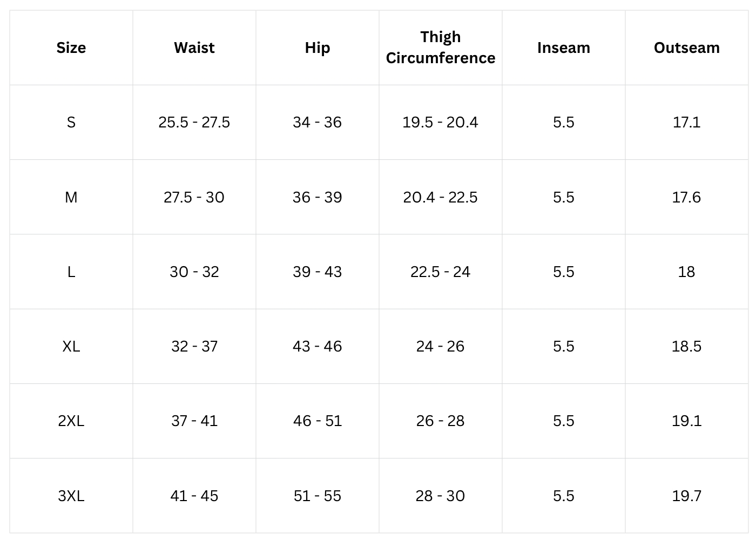Click the Size column header
Image resolution: width=756 pixels, height=540 pixels.
71,48
